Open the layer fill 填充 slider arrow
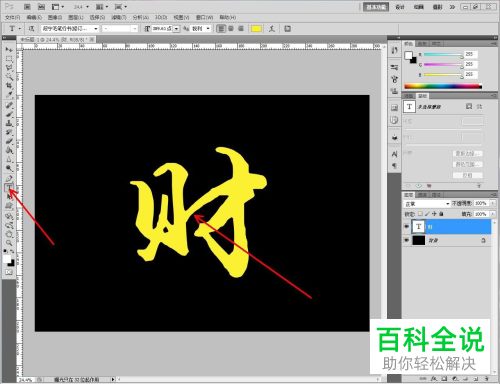500x384 pixels. (492, 214)
